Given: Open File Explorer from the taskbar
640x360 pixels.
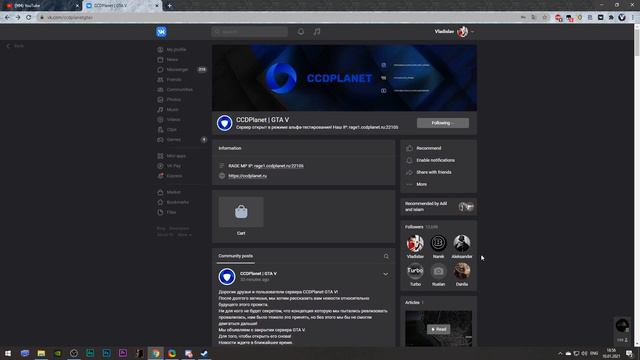Looking at the screenshot, I should pos(41,353).
